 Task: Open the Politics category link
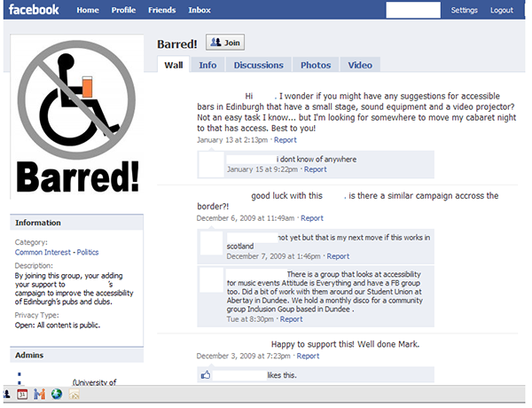(x=88, y=252)
